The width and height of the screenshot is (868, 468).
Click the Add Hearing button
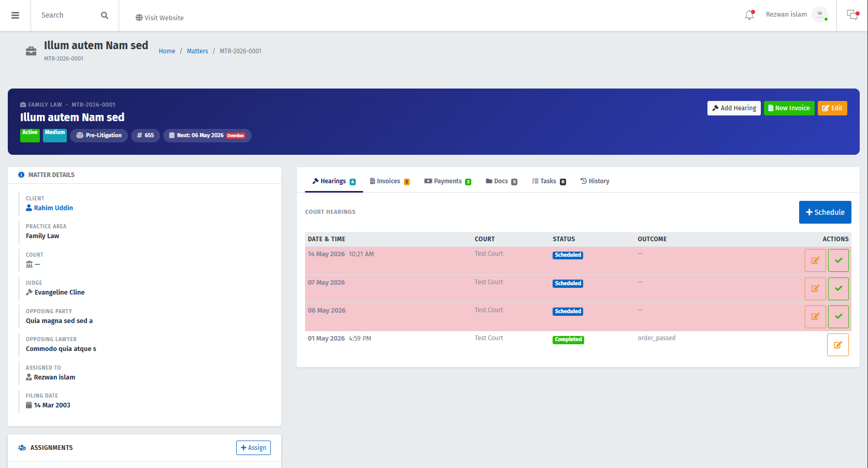click(734, 108)
